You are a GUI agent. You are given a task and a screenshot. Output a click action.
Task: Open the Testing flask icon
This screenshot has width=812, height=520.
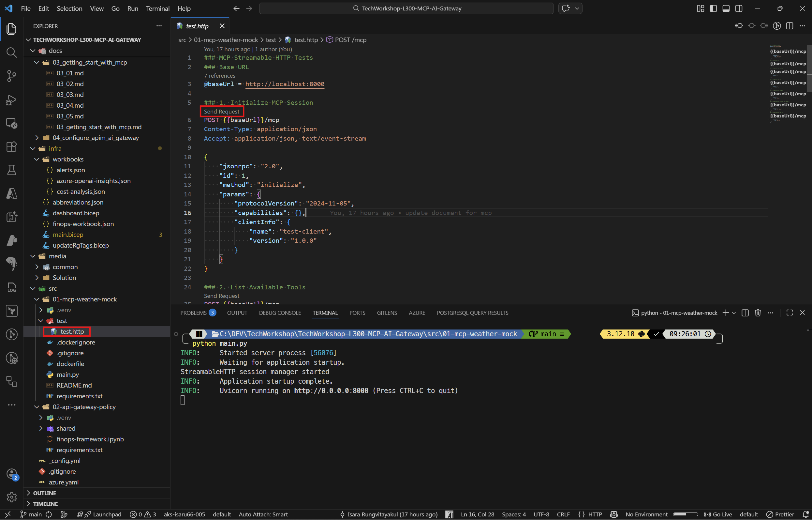point(11,170)
